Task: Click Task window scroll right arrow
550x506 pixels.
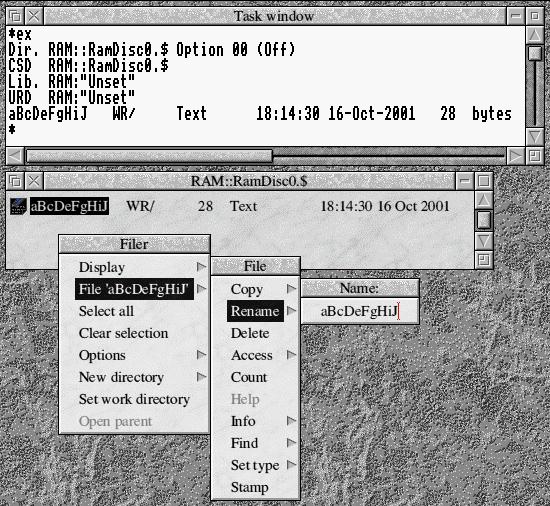Action: point(515,156)
